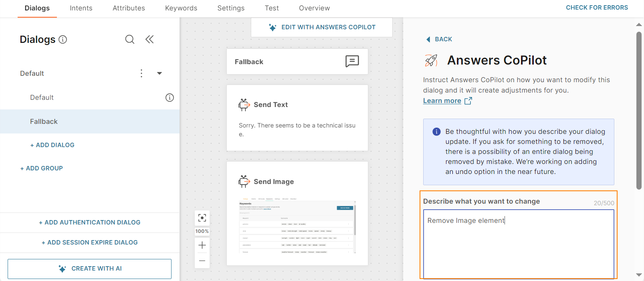Collapse the Default group arrow
Screen dimensions: 644x281
point(159,73)
